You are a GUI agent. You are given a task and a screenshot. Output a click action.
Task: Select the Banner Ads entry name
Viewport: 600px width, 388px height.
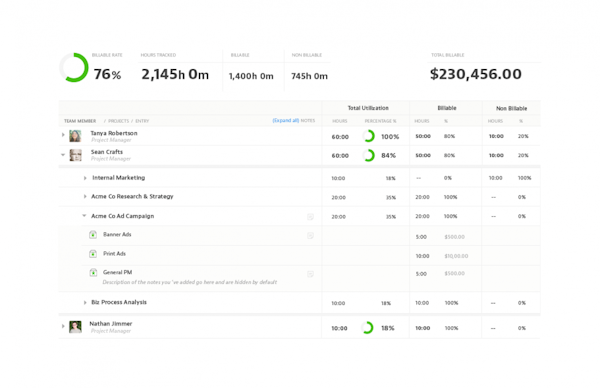coord(117,235)
